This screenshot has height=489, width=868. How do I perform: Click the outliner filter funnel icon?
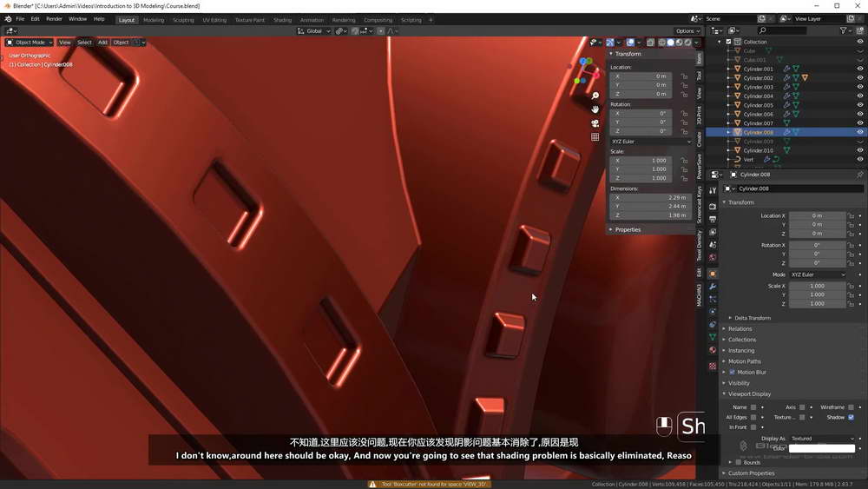click(843, 30)
